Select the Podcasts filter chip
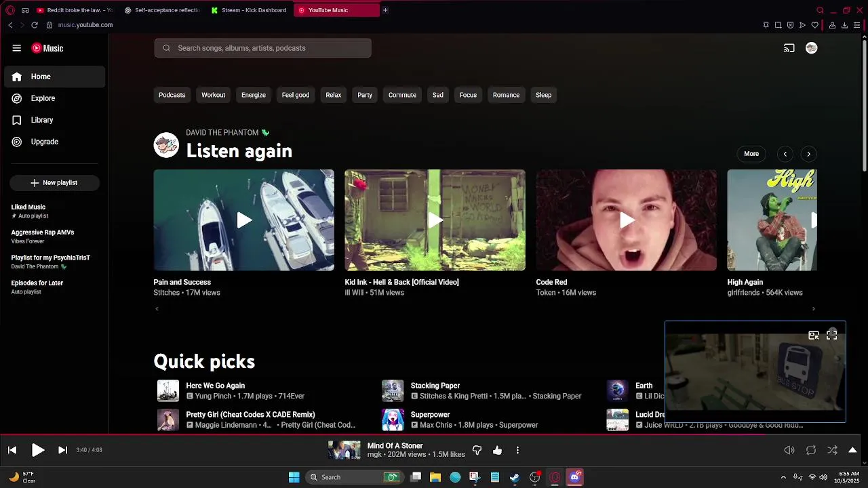 coord(172,95)
